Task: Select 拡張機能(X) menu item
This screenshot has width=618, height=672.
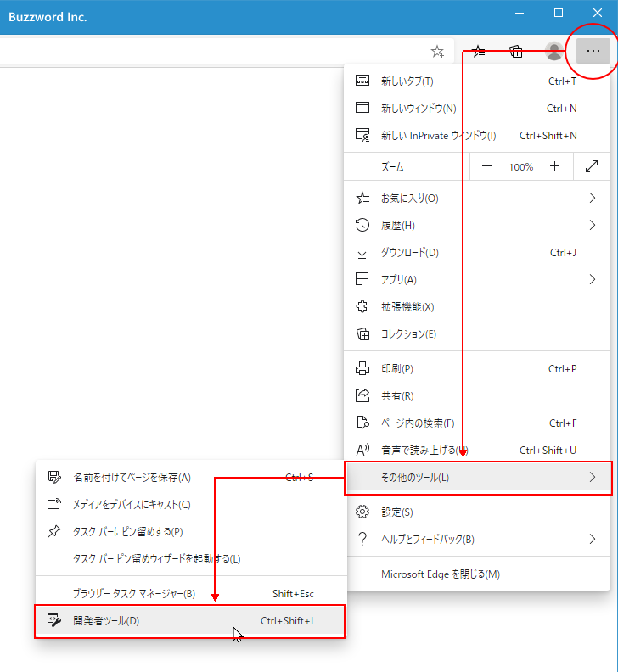Action: point(477,306)
